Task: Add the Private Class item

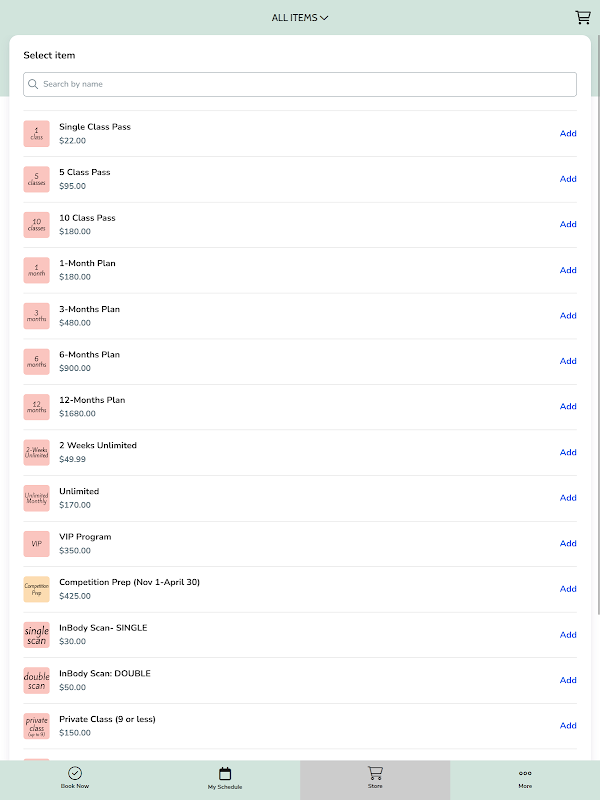Action: [568, 726]
